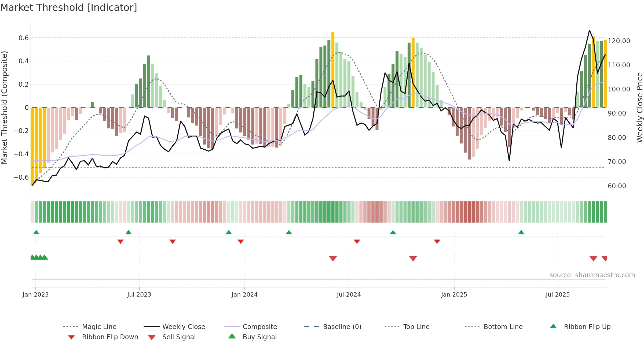Toggle the Bottom Line legend entry
Screen dimensions: 644x362
coord(494,327)
